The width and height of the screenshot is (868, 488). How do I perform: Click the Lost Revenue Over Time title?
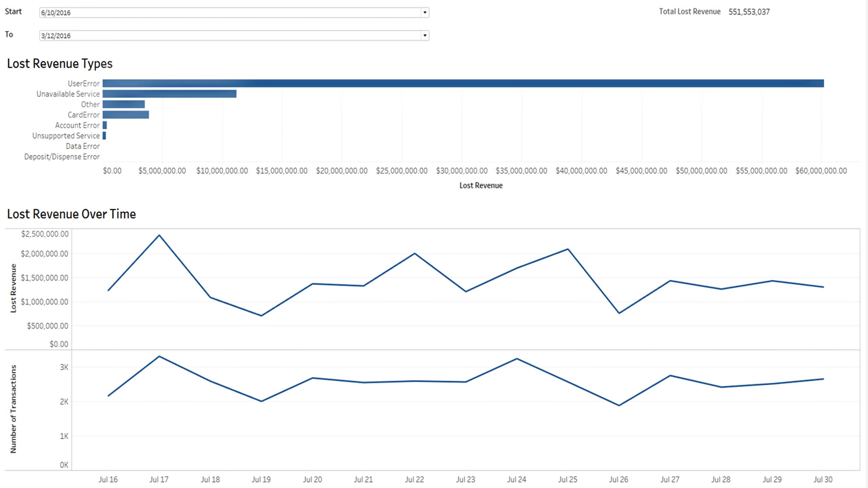click(x=71, y=214)
